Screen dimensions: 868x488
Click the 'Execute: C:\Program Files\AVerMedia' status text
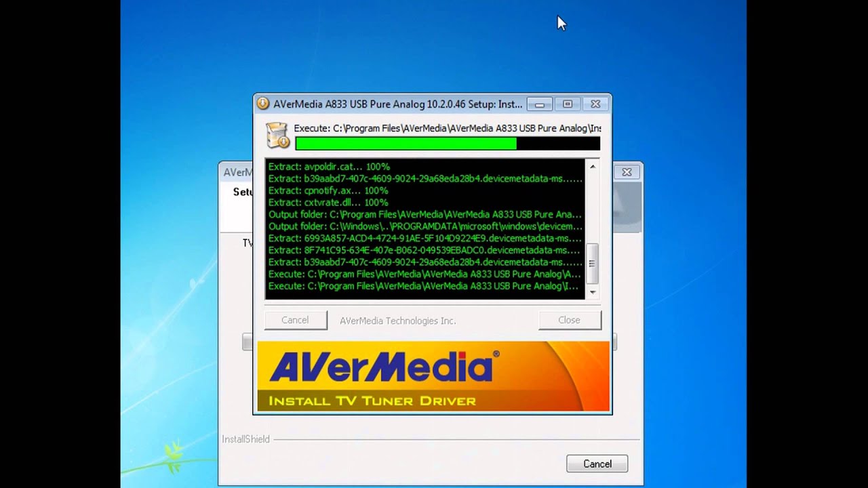(x=447, y=128)
